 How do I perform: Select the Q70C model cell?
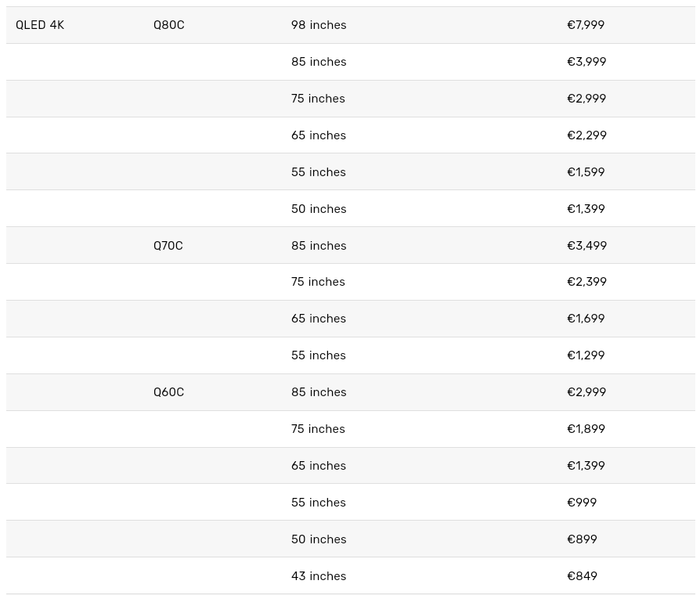[168, 246]
